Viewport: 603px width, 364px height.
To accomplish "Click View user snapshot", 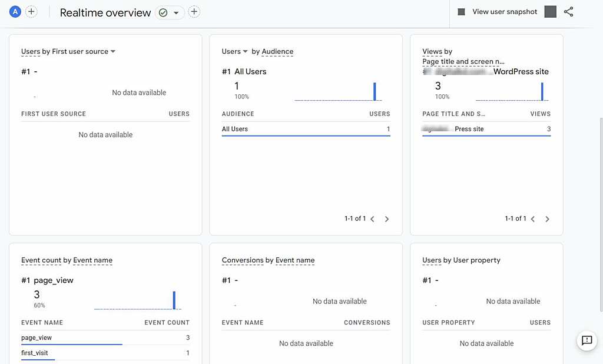I will click(505, 12).
